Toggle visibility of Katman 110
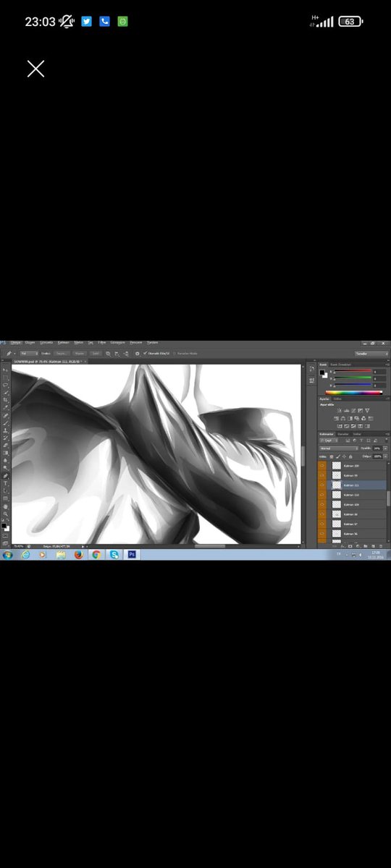This screenshot has width=391, height=868. coord(322,495)
